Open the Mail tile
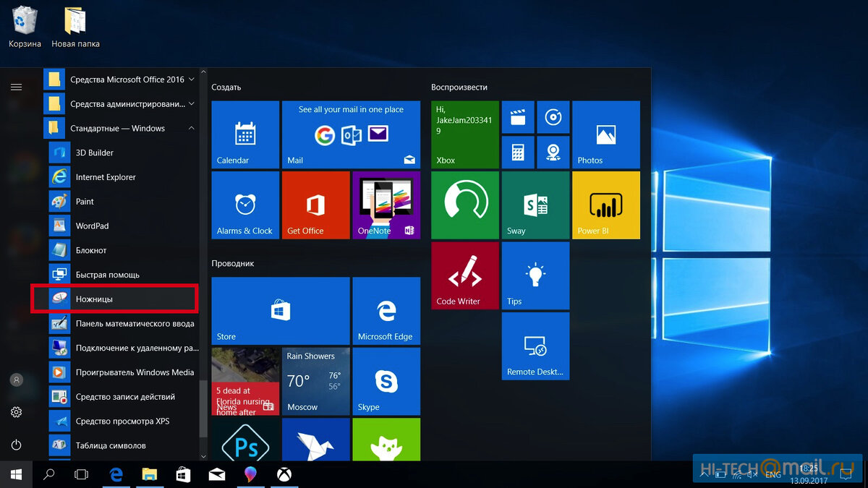 pyautogui.click(x=351, y=134)
